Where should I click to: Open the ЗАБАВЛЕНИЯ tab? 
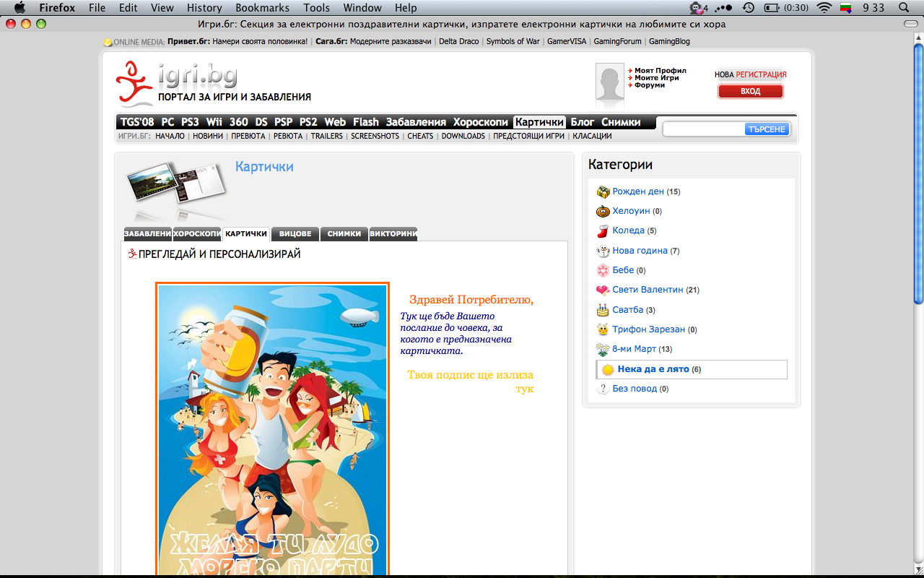tap(148, 234)
